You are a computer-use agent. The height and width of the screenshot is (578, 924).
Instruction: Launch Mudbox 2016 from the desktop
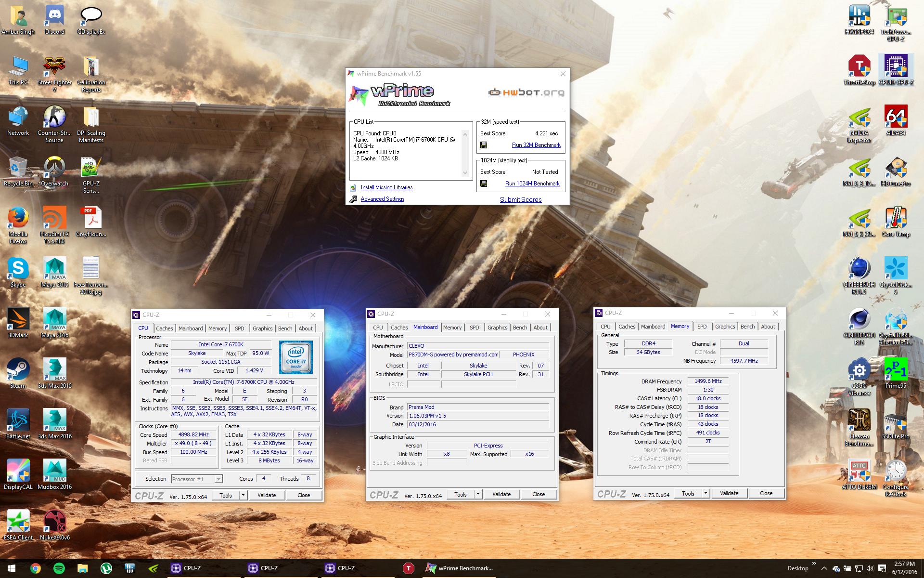54,475
